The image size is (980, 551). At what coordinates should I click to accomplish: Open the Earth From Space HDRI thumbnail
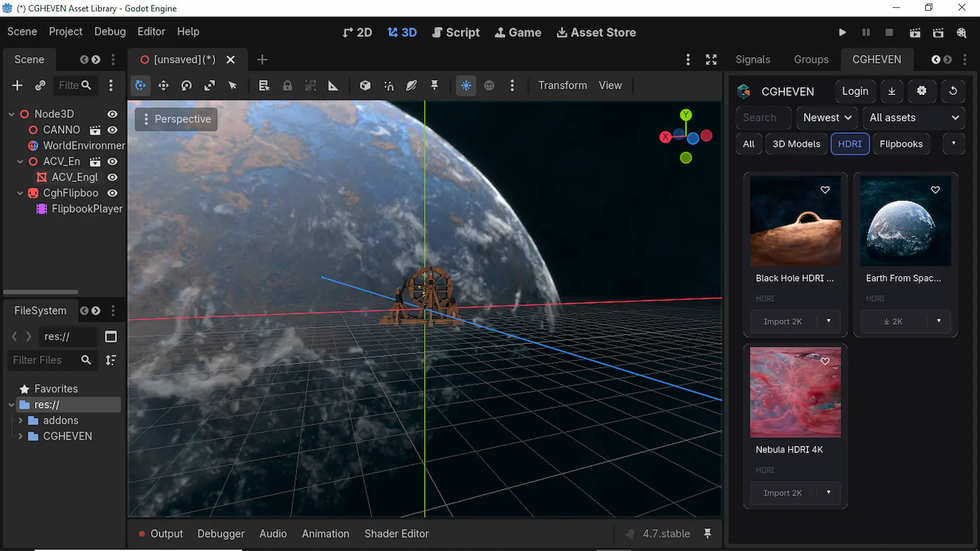point(905,221)
